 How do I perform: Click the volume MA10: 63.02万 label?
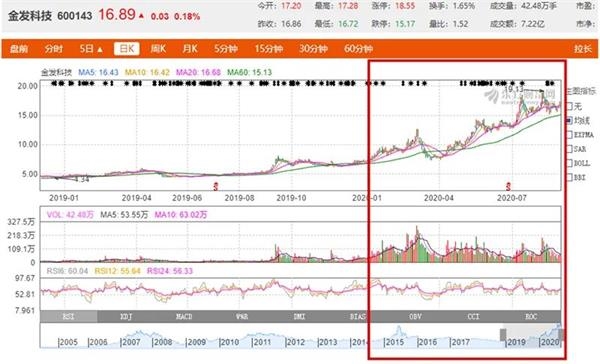[x=181, y=215]
